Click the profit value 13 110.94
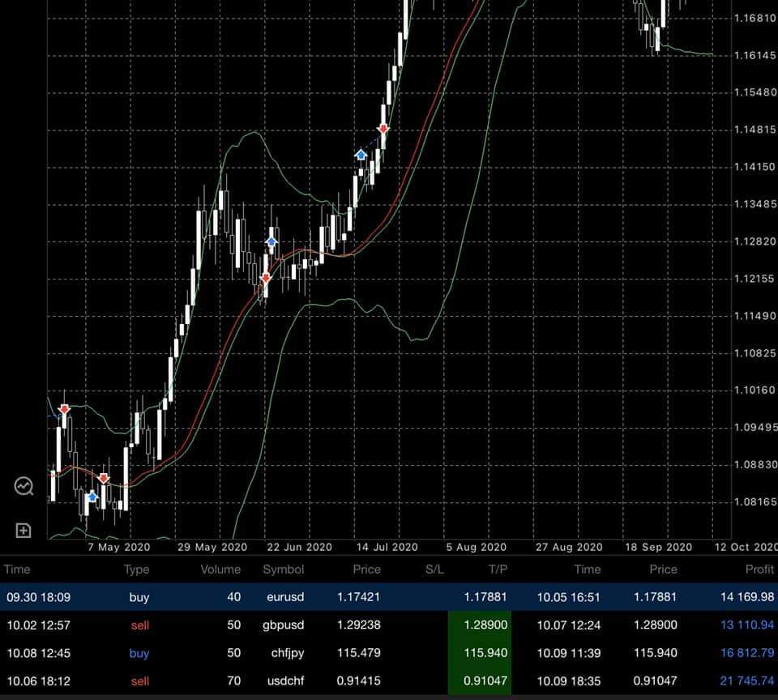 [x=747, y=625]
